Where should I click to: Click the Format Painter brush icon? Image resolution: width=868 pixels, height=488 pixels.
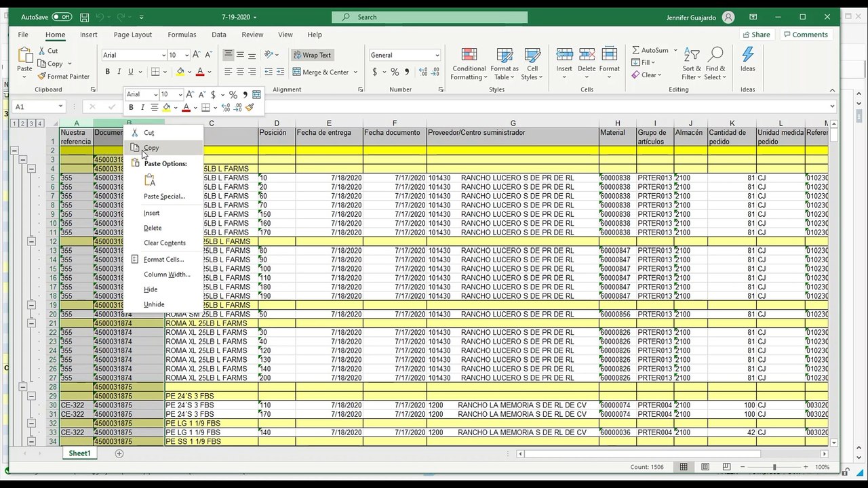coord(42,77)
